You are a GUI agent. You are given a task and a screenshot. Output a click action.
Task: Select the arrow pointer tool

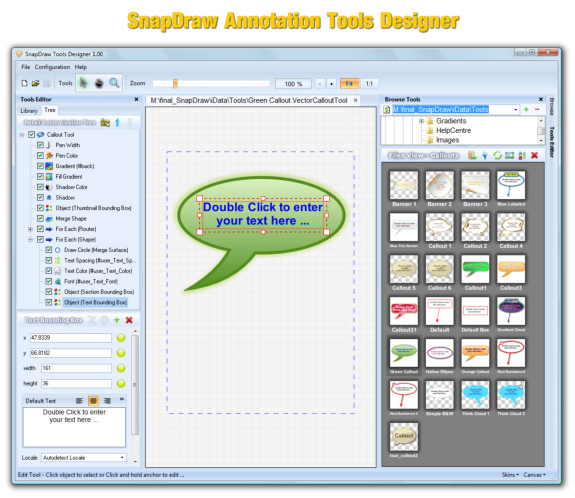point(84,83)
